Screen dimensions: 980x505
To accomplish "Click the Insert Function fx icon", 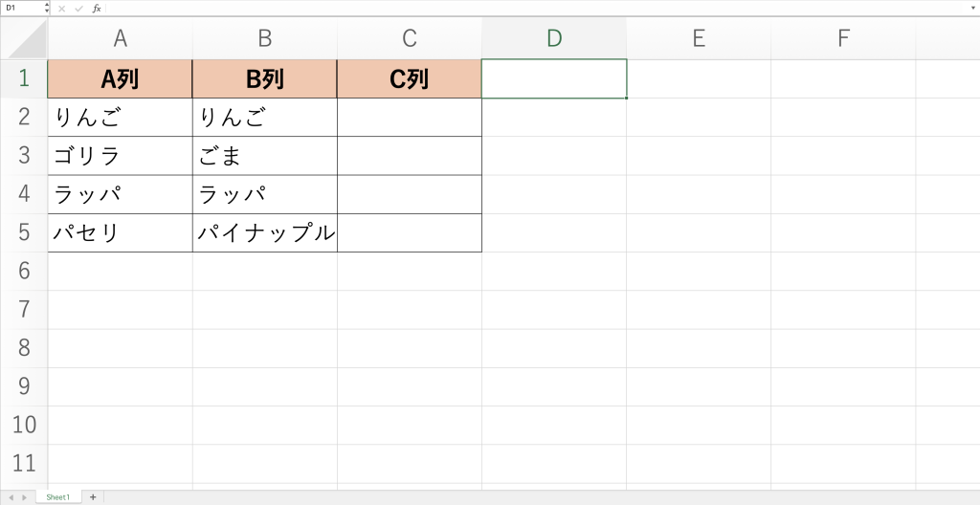I will [97, 8].
